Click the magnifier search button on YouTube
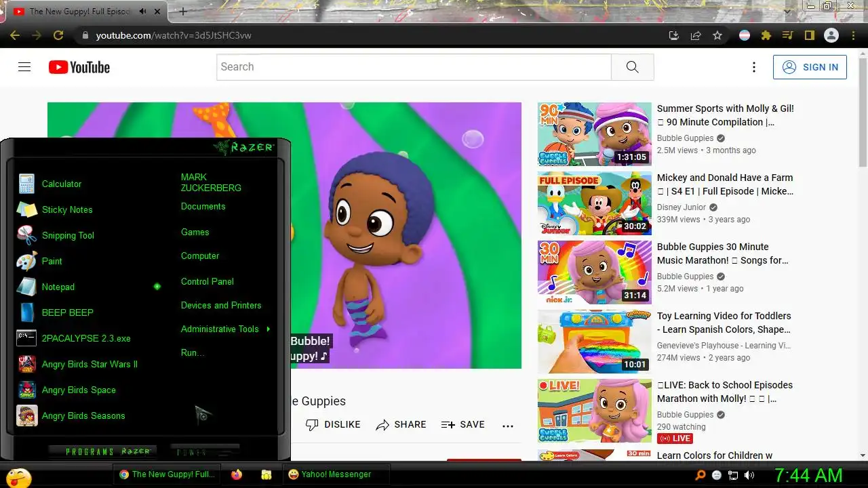The image size is (868, 488). pos(632,67)
